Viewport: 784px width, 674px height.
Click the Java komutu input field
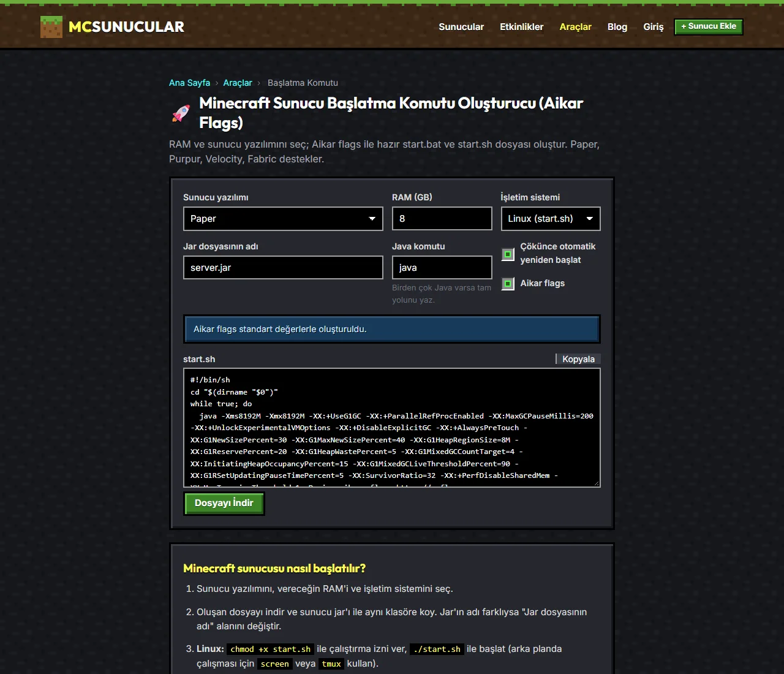pyautogui.click(x=442, y=268)
